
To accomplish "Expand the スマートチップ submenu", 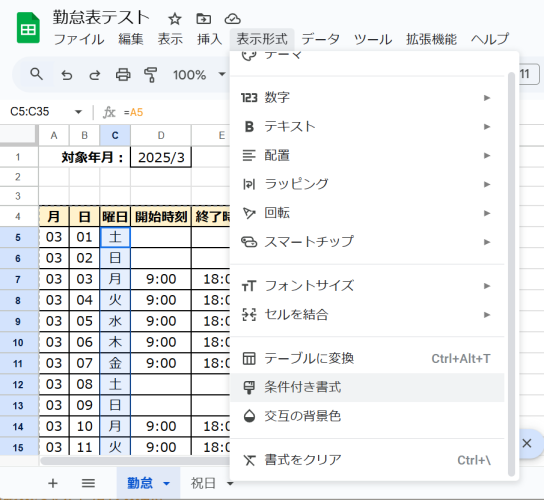I will point(367,241).
